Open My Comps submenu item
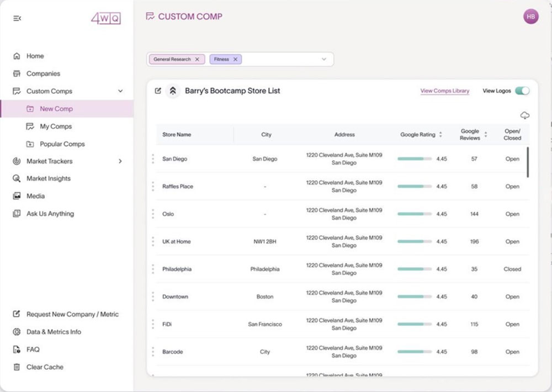The height and width of the screenshot is (392, 552). 56,126
